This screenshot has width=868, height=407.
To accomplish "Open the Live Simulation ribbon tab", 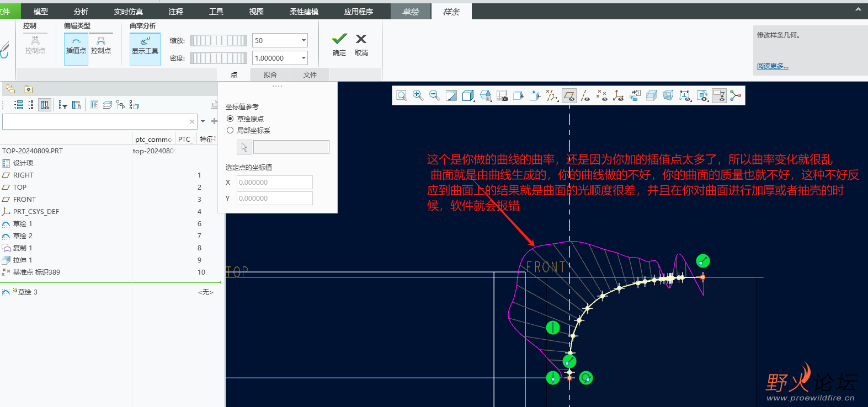I will [x=129, y=12].
